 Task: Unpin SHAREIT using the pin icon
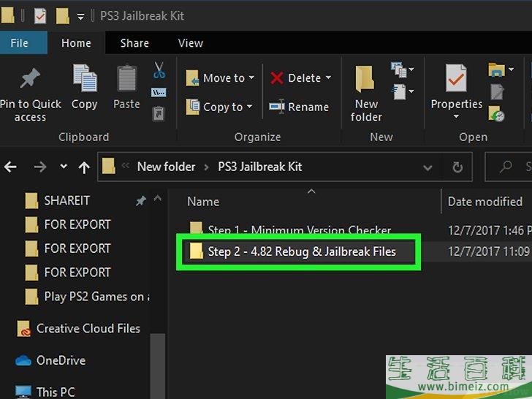click(141, 201)
